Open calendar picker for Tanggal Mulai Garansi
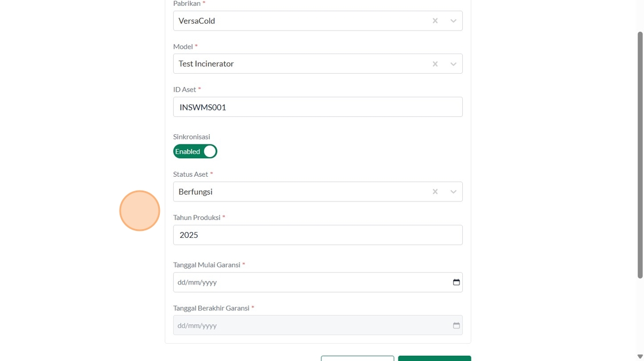Image resolution: width=644 pixels, height=361 pixels. (x=457, y=283)
